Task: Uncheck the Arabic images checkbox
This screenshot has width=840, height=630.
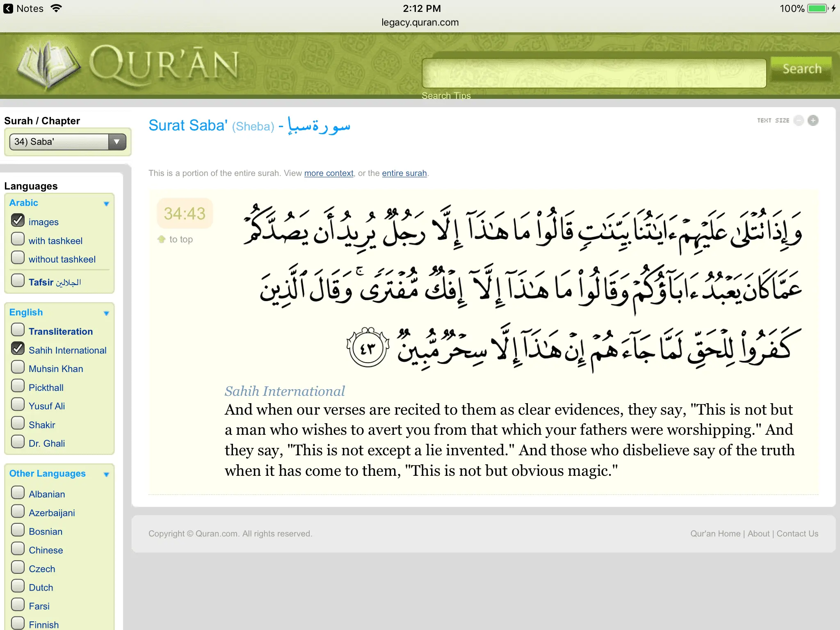Action: click(18, 221)
